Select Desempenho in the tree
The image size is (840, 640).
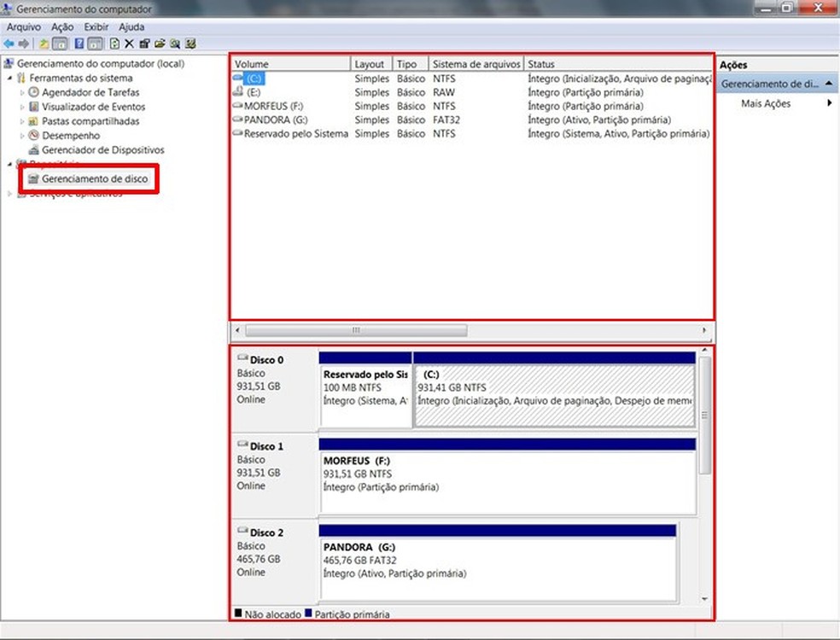pyautogui.click(x=71, y=136)
